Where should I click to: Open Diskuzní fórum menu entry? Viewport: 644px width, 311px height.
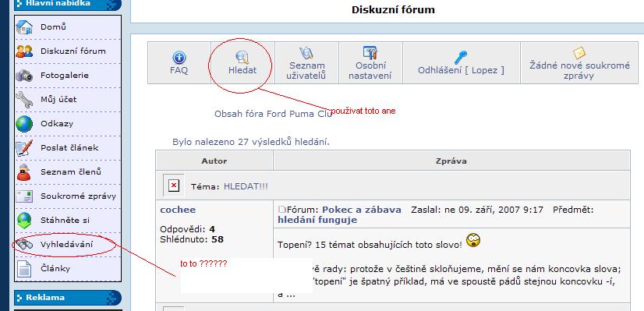pos(73,51)
